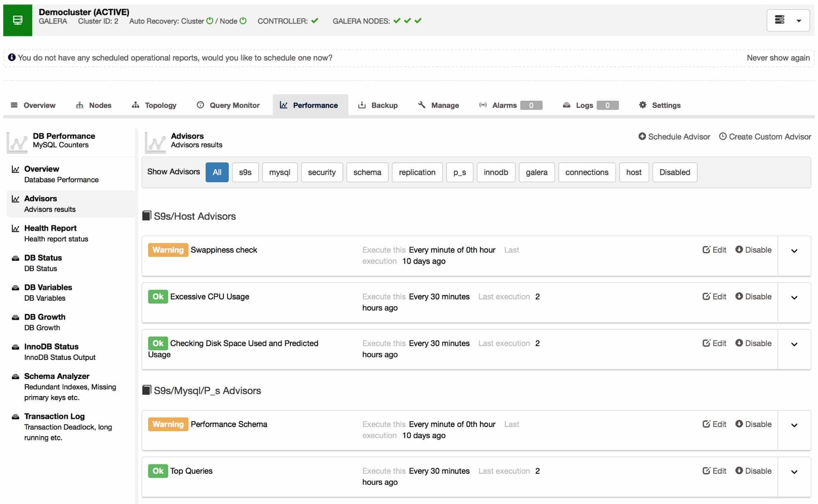Open DB Variables in sidebar
818x504 pixels.
70,292
